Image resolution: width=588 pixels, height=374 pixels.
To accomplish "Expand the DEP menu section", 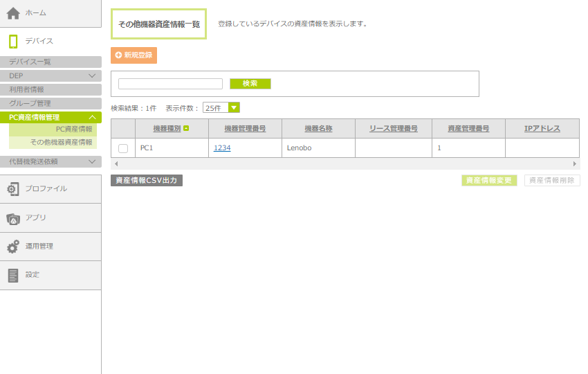I will [x=92, y=75].
